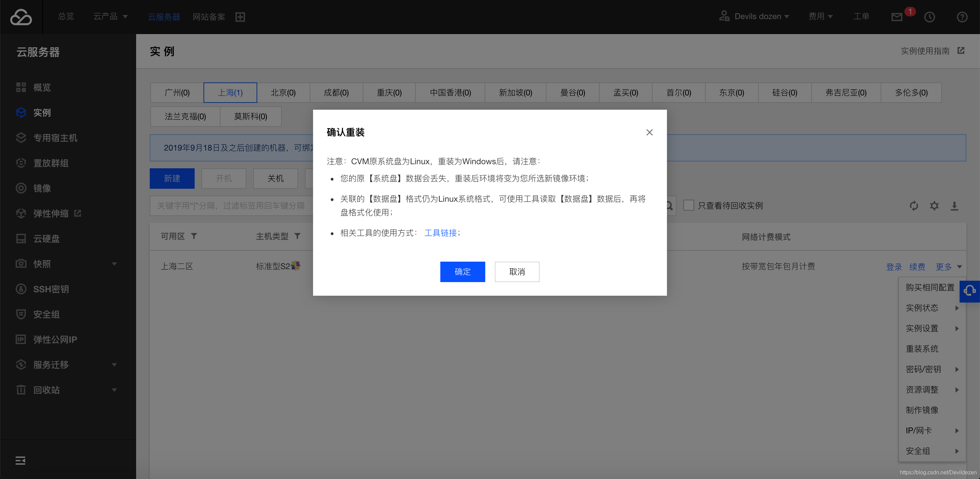Collapse the sidebar with the bottom toggle
980x479 pixels.
tap(20, 460)
